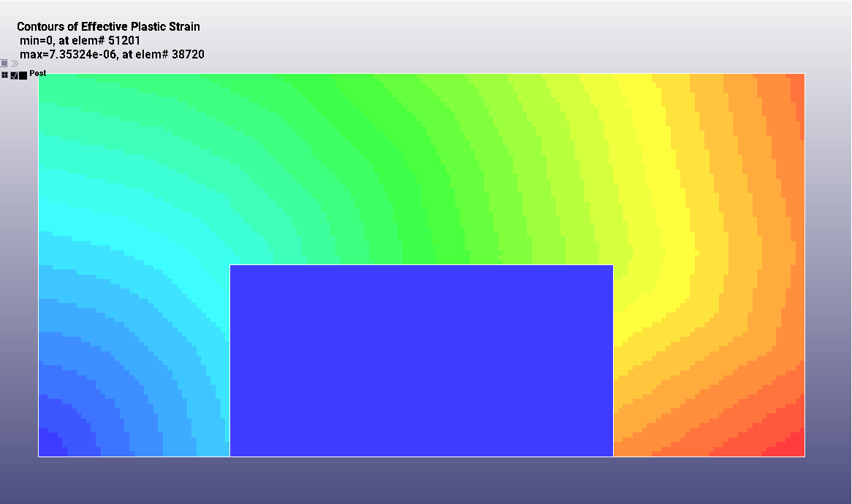Select the Post label

pyautogui.click(x=38, y=73)
